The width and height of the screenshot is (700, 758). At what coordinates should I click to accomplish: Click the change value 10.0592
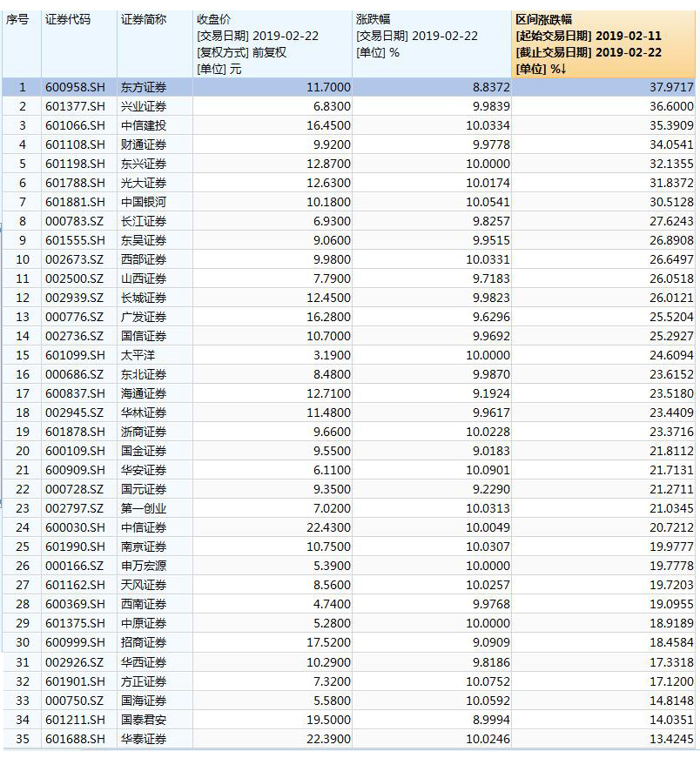(x=488, y=701)
